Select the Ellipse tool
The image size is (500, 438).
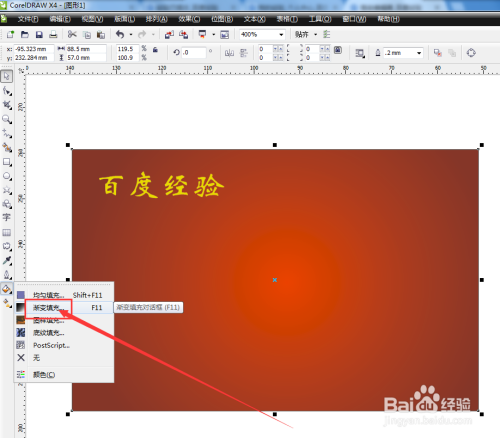(x=7, y=176)
